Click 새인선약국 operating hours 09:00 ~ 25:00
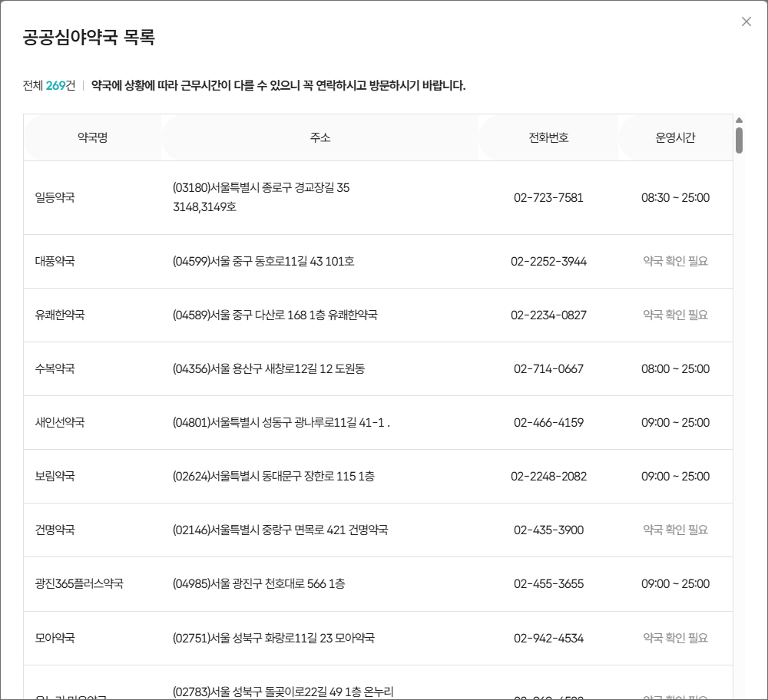The image size is (768, 700). tap(675, 423)
